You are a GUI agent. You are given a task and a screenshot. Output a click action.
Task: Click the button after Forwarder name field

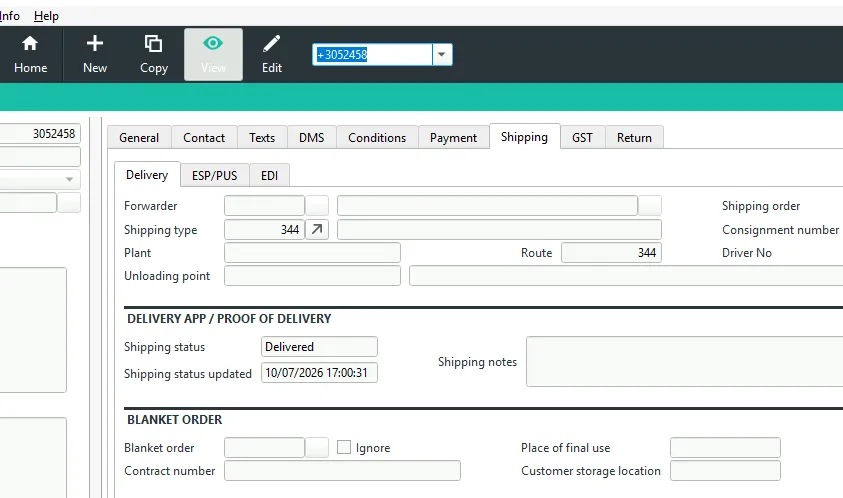(650, 206)
